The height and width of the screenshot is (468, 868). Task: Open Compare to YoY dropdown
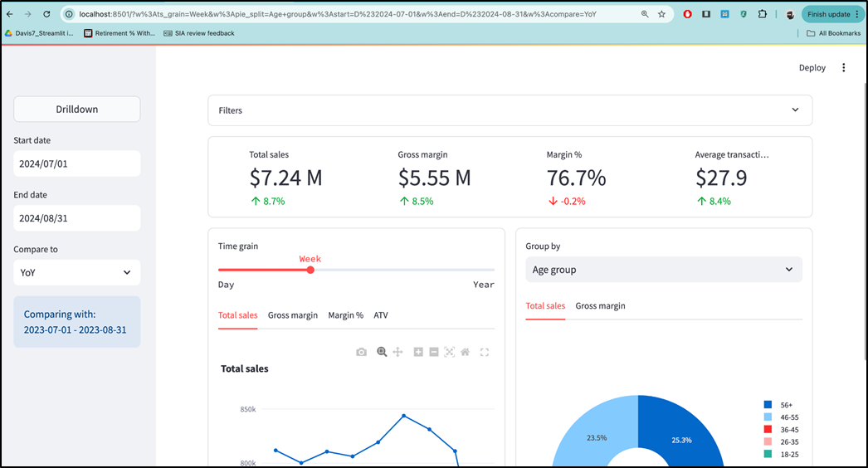click(x=77, y=272)
